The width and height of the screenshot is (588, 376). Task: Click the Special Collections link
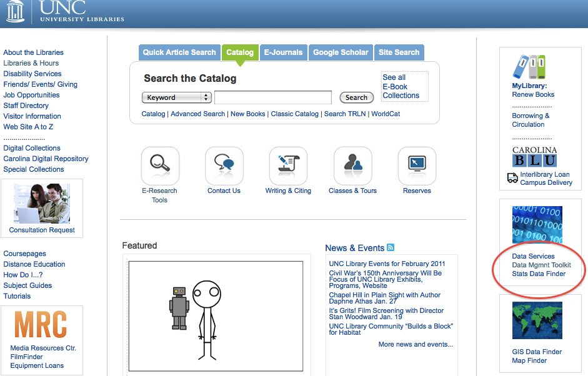(x=34, y=169)
